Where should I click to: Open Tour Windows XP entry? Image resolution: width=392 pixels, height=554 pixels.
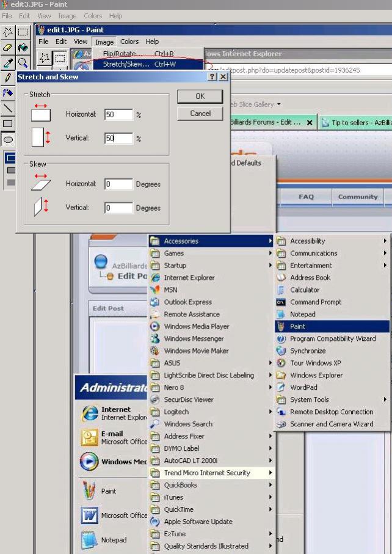pyautogui.click(x=332, y=363)
